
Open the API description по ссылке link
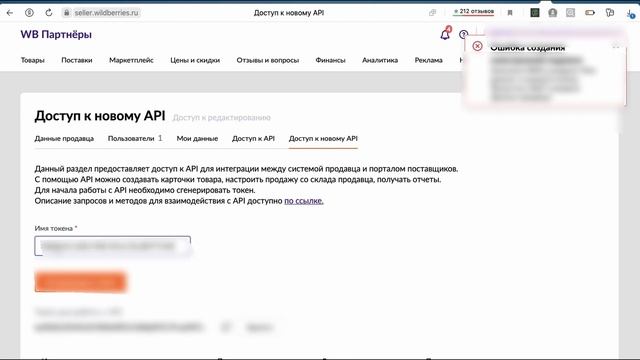pyautogui.click(x=304, y=201)
